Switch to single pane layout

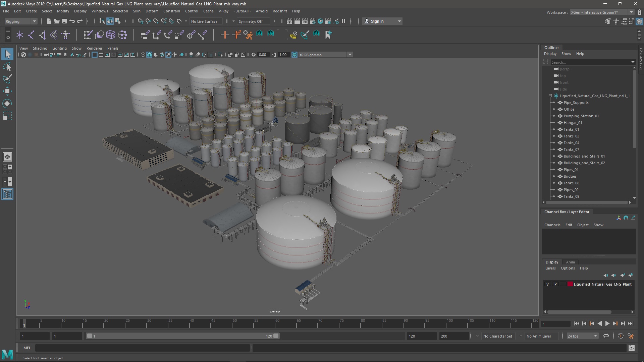coord(7,157)
